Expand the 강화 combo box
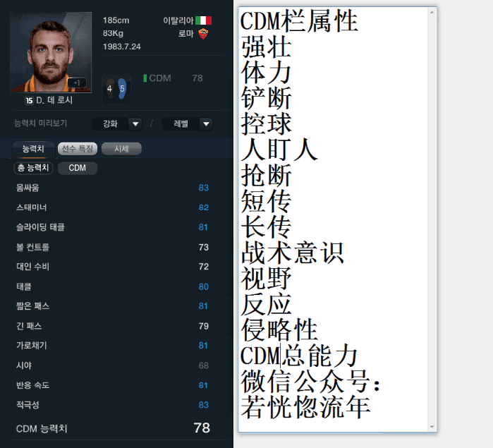This screenshot has height=448, width=493. tap(116, 124)
